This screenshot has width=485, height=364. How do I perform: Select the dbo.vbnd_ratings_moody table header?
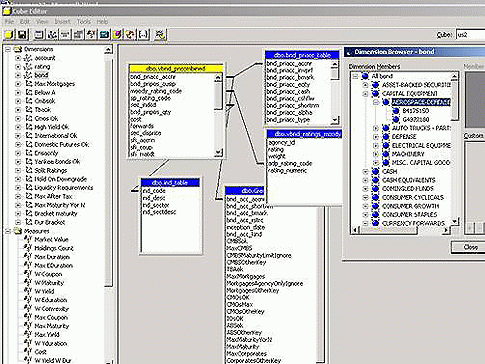tap(304, 134)
